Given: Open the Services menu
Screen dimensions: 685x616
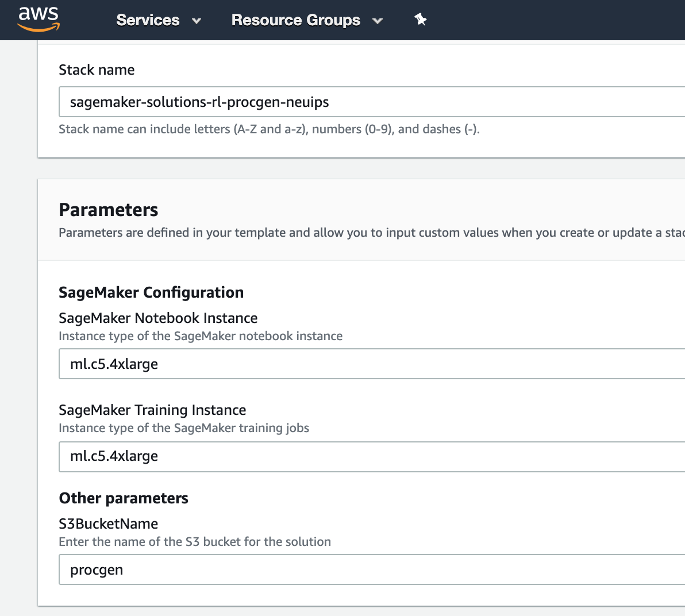Looking at the screenshot, I should pyautogui.click(x=148, y=20).
